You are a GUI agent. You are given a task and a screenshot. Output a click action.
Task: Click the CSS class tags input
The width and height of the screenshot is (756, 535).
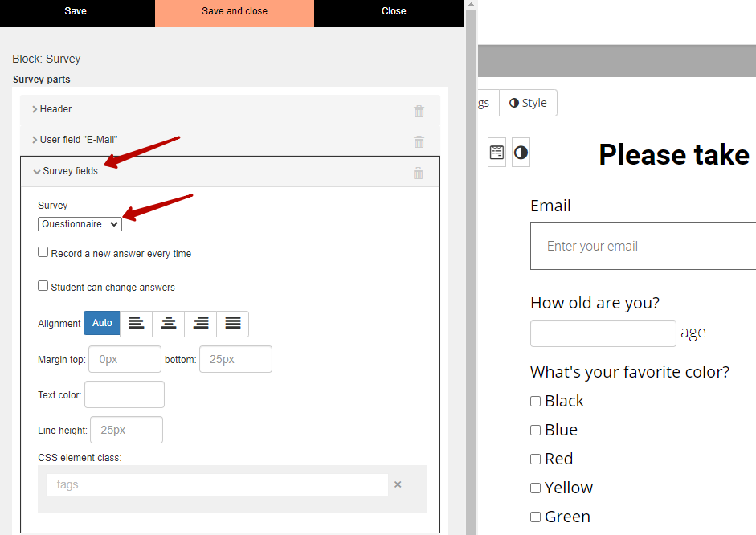[217, 484]
